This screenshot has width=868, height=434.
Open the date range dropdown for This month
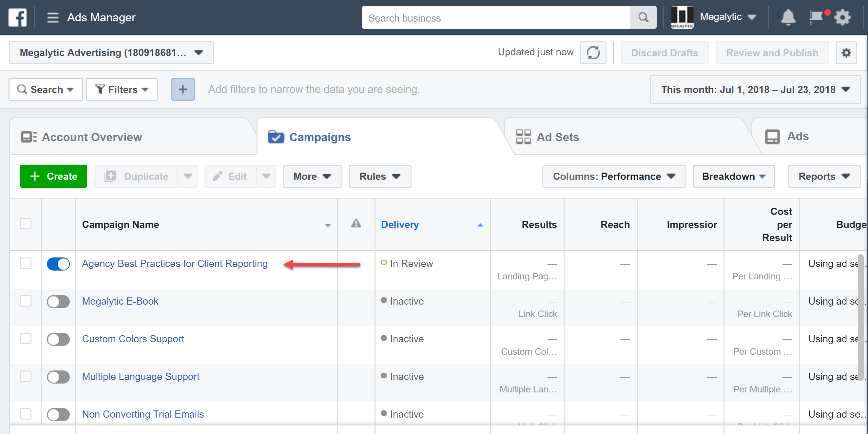[x=755, y=90]
